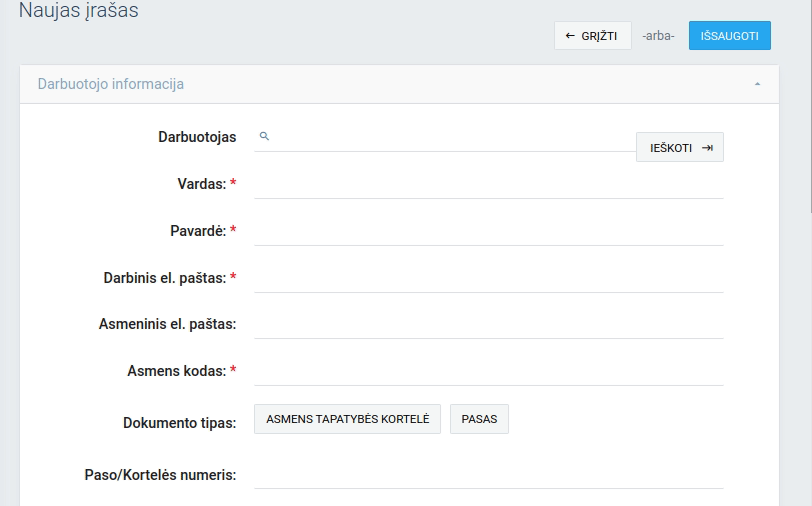Save the record with Išsaugoti
812x506 pixels.
pos(729,36)
